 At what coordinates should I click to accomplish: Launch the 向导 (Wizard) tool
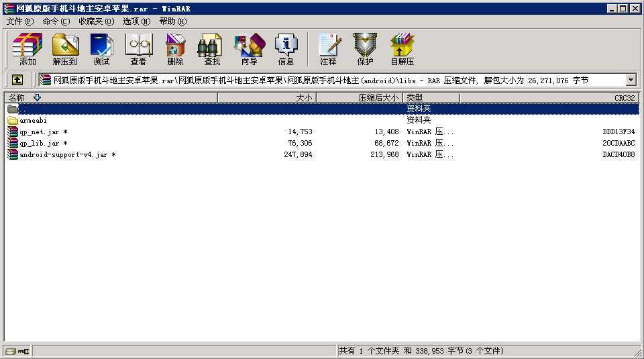[x=249, y=50]
